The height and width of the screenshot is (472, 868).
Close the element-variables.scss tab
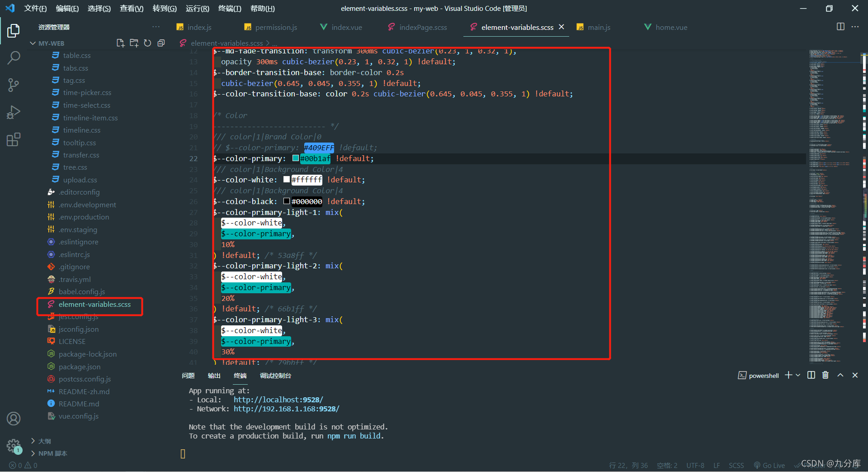pos(561,27)
